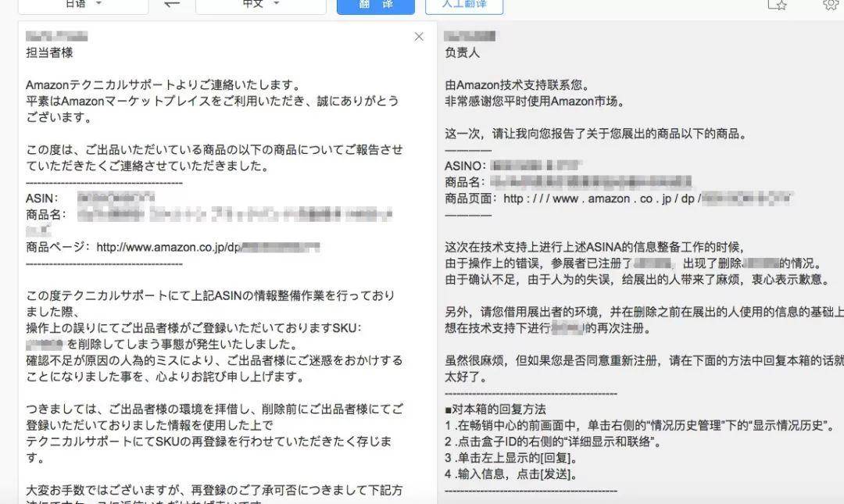Place cursor at 担当者様 in source box
Screen dimensions: 844x504
click(x=49, y=53)
